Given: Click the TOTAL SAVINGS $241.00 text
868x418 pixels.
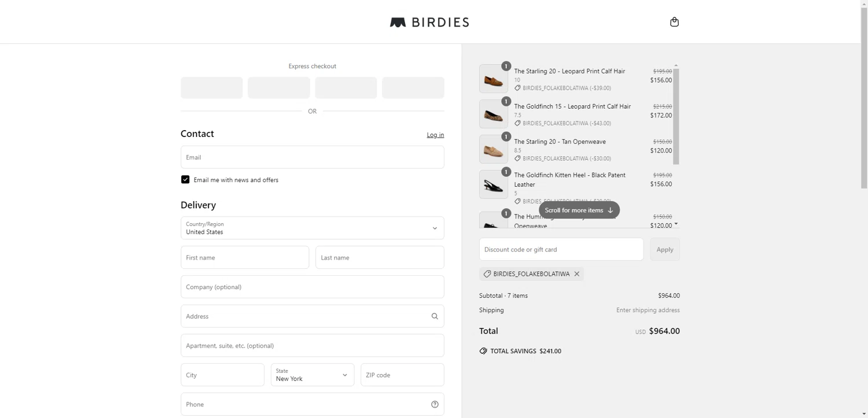Looking at the screenshot, I should tap(525, 351).
